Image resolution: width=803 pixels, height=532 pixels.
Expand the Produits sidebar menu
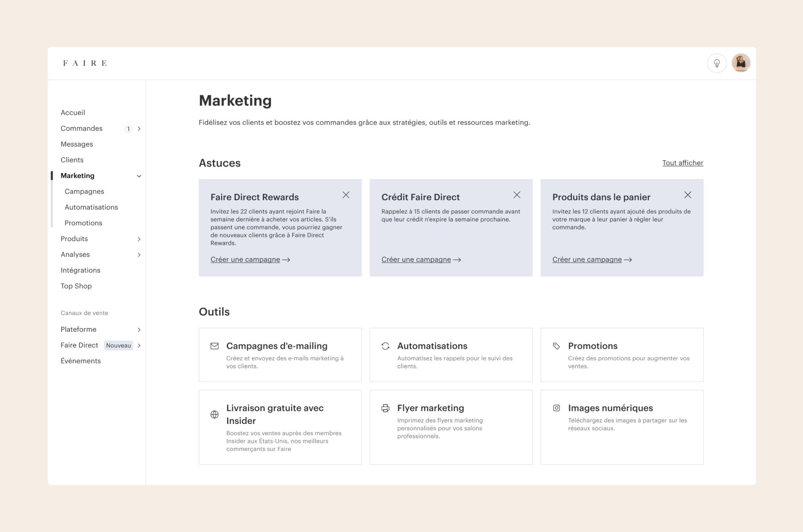(139, 239)
